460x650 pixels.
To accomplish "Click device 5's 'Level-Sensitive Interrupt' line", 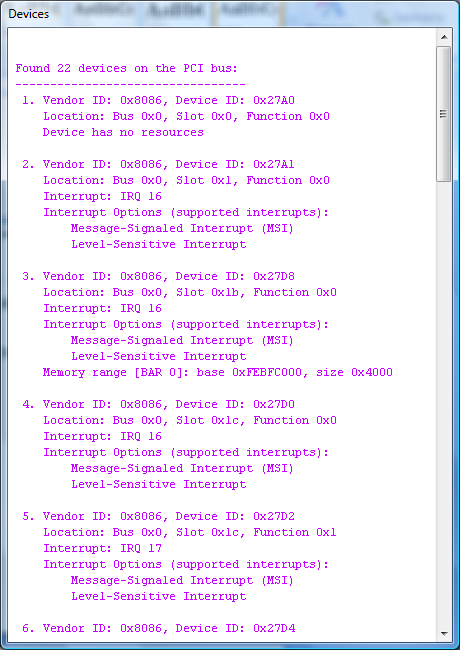I will (x=159, y=596).
